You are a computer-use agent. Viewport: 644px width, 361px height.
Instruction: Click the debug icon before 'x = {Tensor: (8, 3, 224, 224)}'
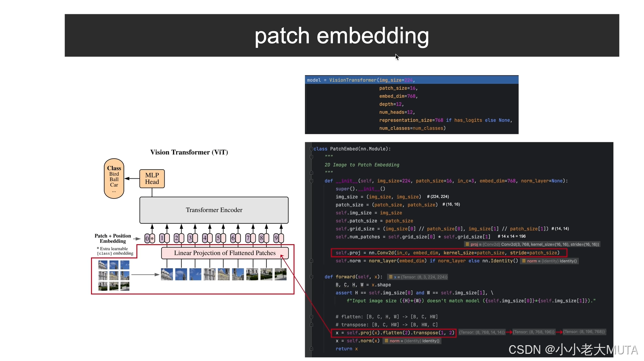[390, 277]
